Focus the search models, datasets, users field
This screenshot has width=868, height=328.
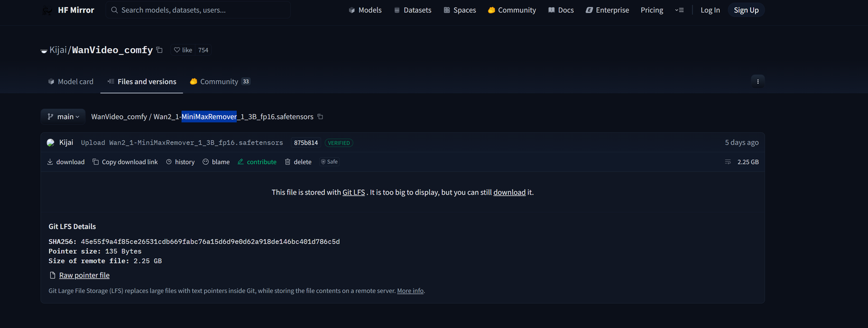pyautogui.click(x=198, y=10)
